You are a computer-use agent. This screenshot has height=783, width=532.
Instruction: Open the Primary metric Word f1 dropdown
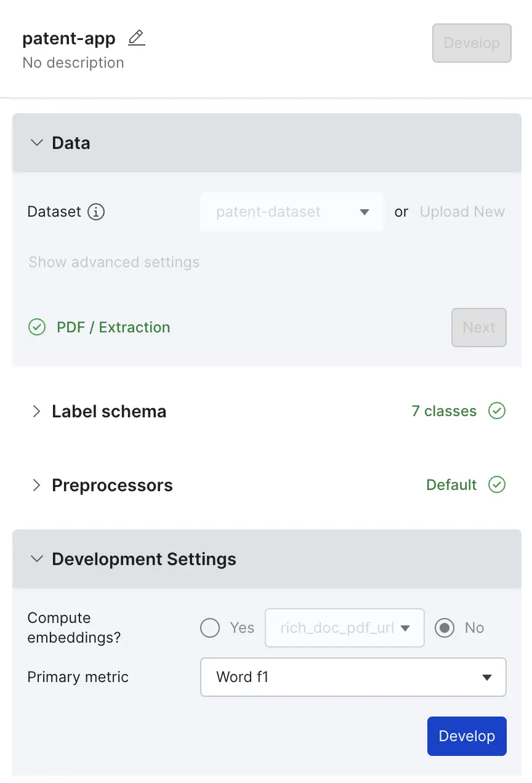tap(353, 677)
